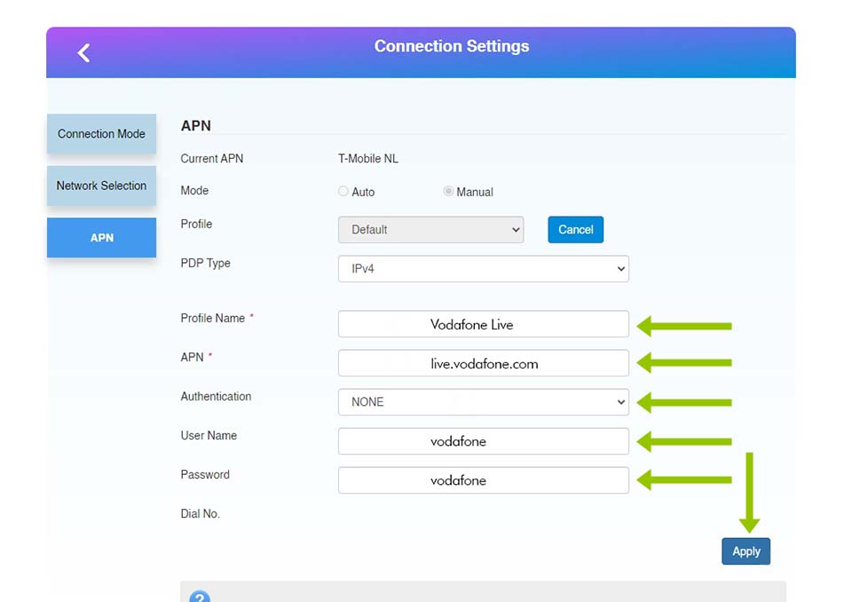The width and height of the screenshot is (868, 602).
Task: Click the back arrow in header
Action: click(x=83, y=53)
